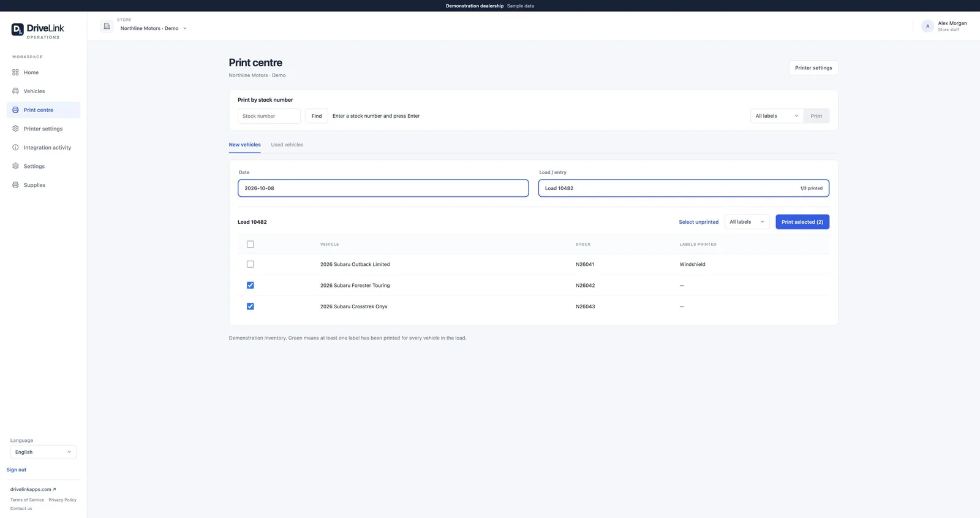Uncheck the 2026 Subaru Crosstrek Onyx checkbox
The width and height of the screenshot is (980, 518).
[x=250, y=307]
